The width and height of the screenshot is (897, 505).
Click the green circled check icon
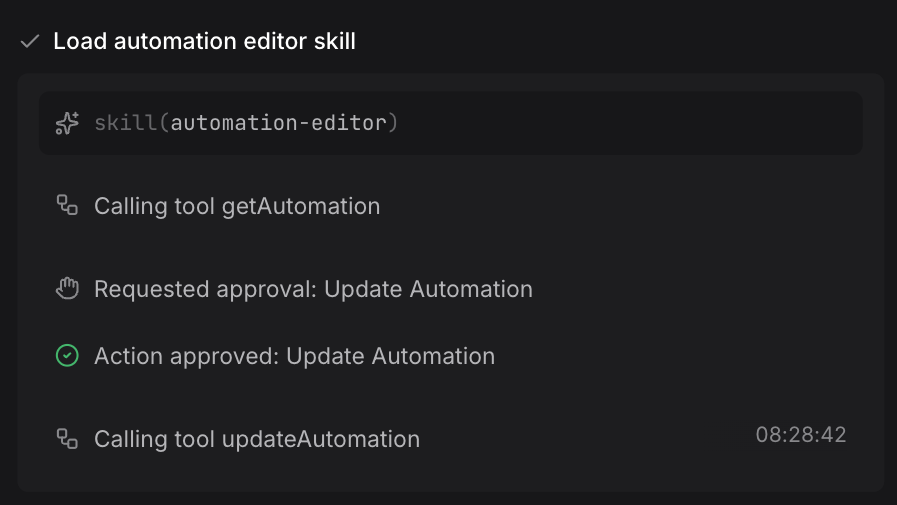[x=67, y=356]
